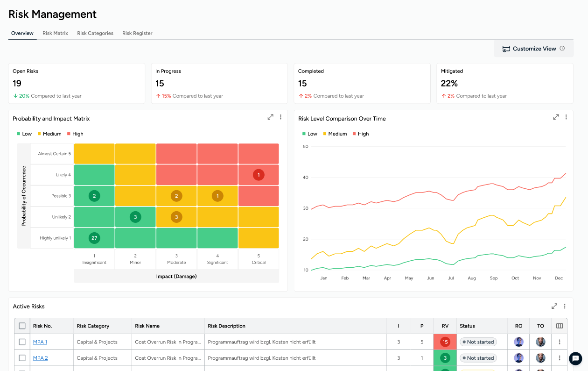Screen dimensions: 588x371
Task: Open the row actions menu for MPA 2
Action: pyautogui.click(x=559, y=358)
